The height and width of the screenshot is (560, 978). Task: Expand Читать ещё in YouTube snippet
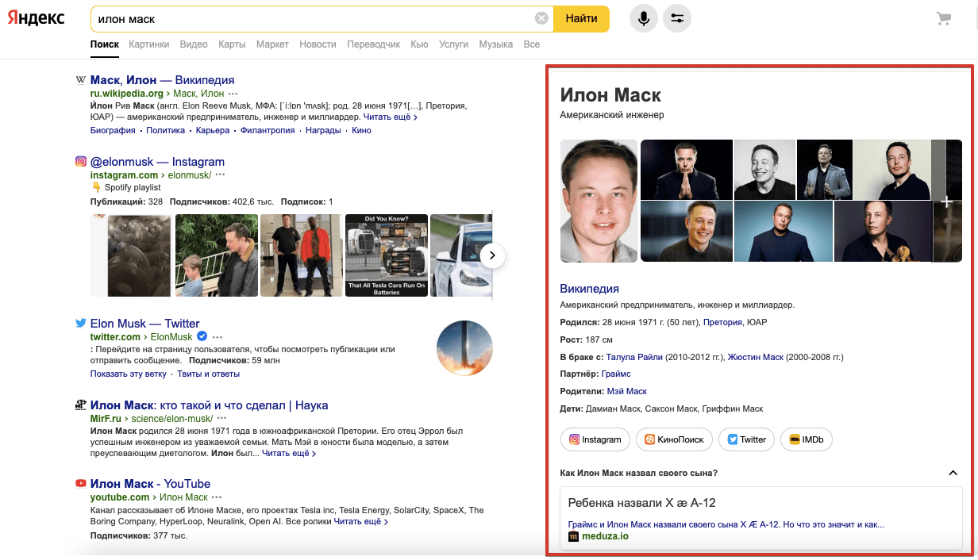pos(361,522)
